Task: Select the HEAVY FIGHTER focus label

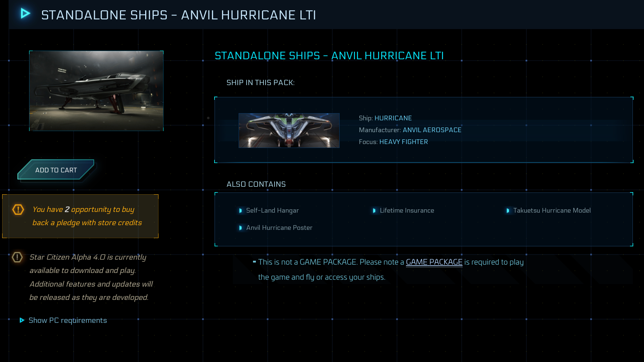Action: [x=404, y=142]
